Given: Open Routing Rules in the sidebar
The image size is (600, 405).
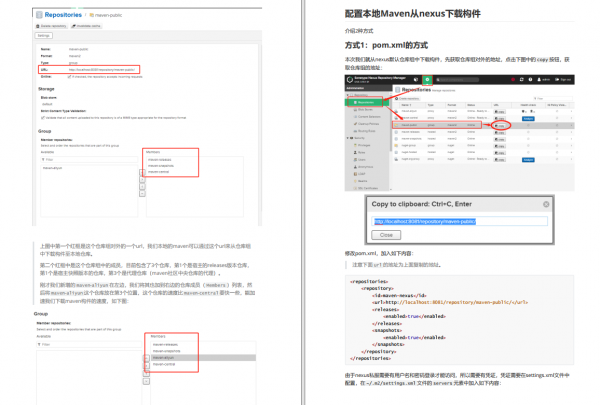Looking at the screenshot, I should coord(365,131).
